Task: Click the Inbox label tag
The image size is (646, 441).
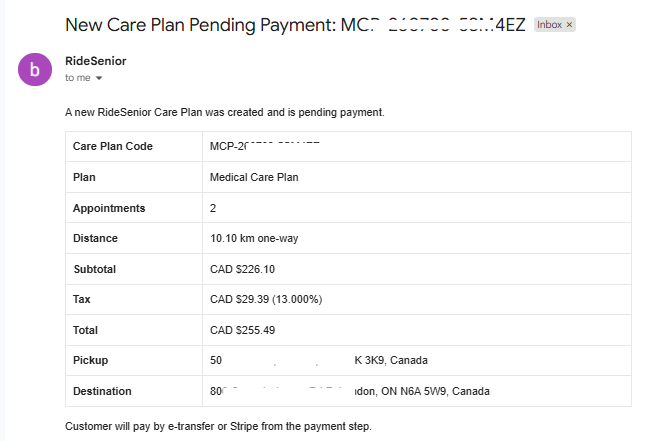Action: coord(549,25)
